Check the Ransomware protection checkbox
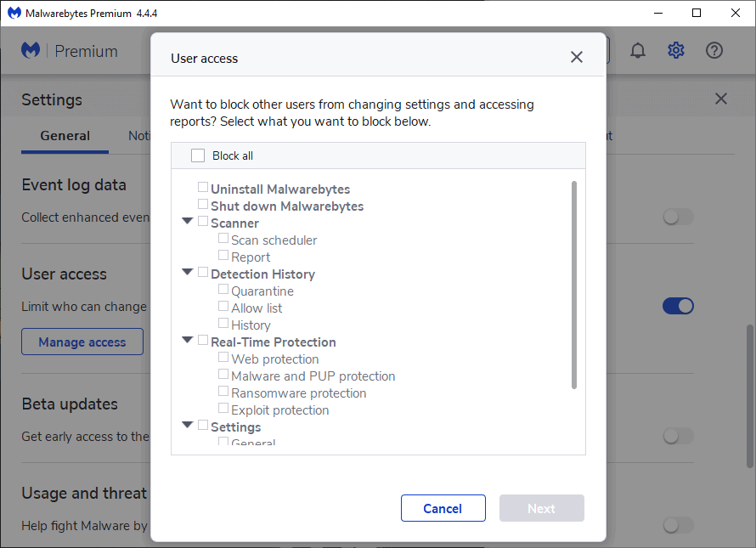Image resolution: width=756 pixels, height=548 pixels. (223, 392)
